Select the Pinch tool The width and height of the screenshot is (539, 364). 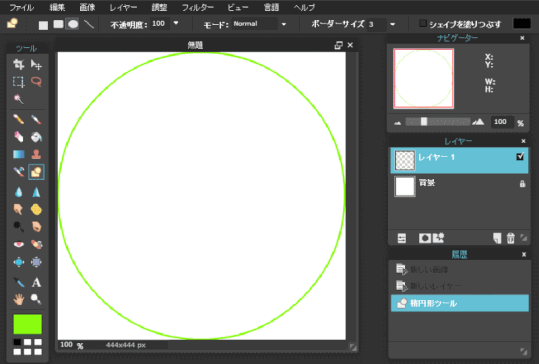pos(36,262)
